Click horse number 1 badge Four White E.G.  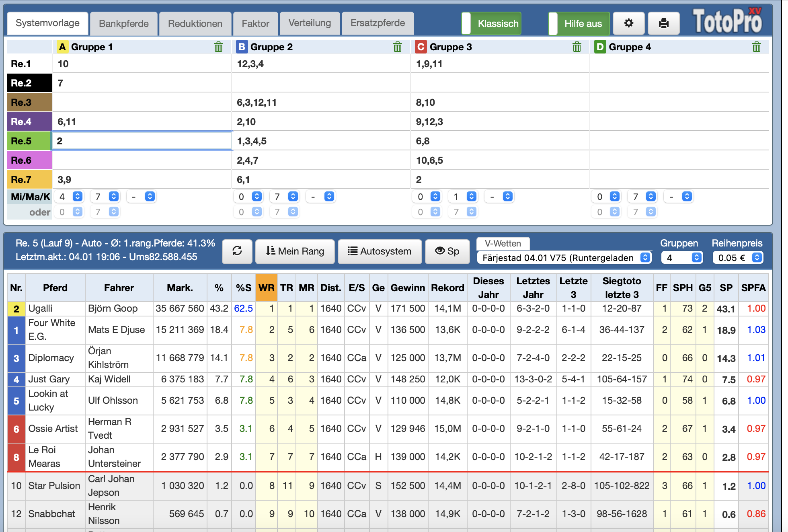coord(16,330)
